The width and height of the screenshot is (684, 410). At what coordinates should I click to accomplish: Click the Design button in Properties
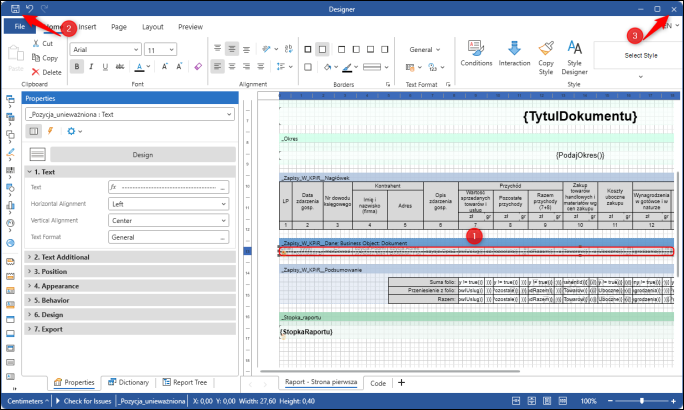point(142,154)
